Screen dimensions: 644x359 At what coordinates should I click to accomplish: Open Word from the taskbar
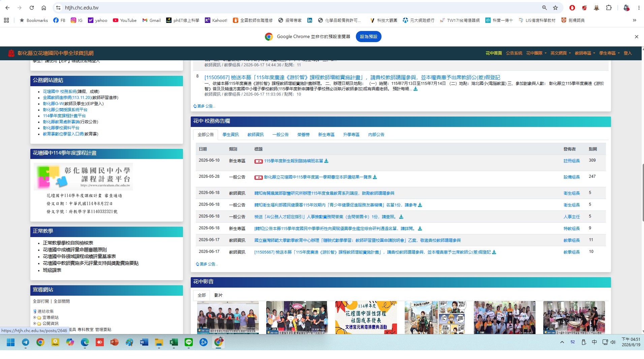pos(144,342)
